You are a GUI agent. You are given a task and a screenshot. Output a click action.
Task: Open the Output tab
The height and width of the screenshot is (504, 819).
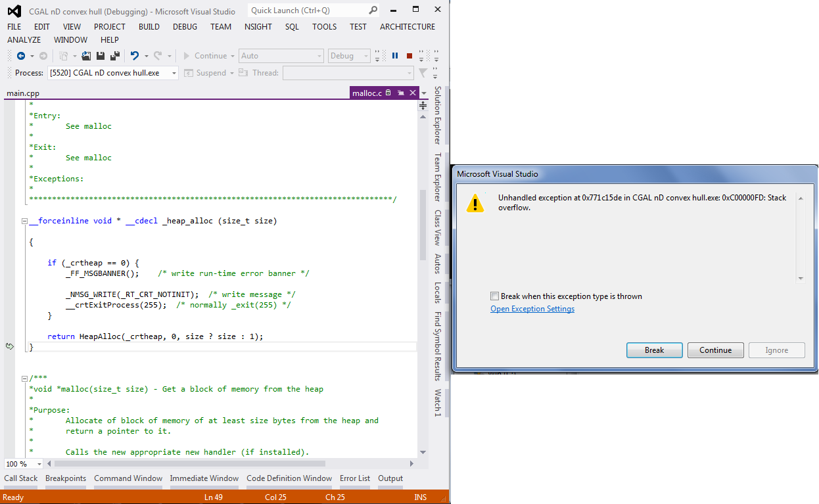[x=390, y=478]
